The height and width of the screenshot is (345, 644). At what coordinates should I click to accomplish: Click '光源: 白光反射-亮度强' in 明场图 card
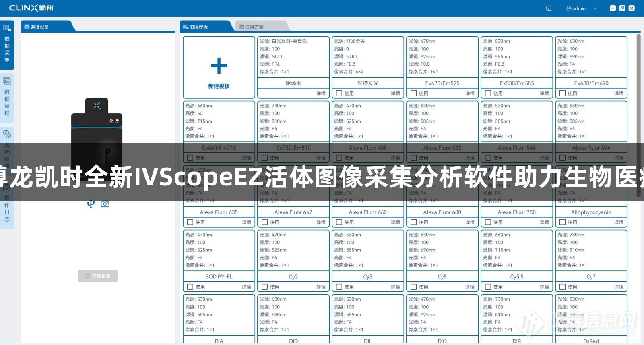(283, 41)
